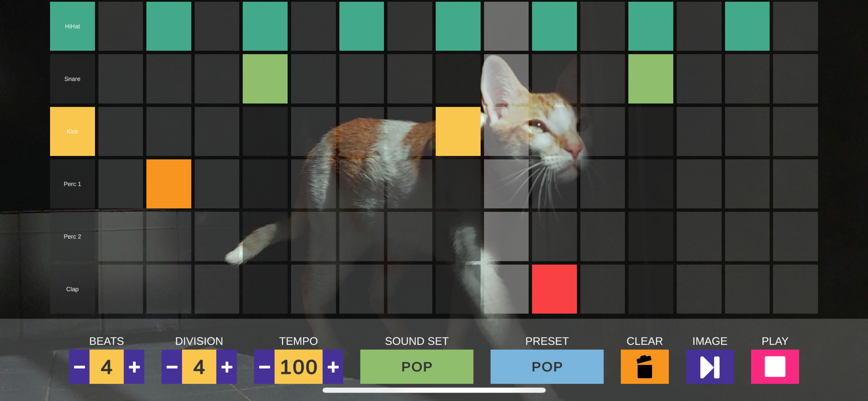This screenshot has width=868, height=401.
Task: Select the Perc 2 row label
Action: (72, 236)
